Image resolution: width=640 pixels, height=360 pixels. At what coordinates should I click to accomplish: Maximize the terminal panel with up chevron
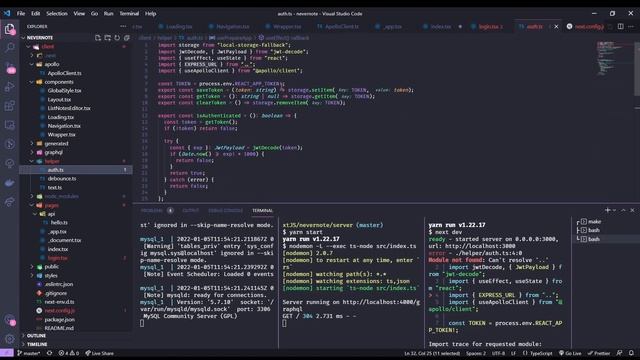pyautogui.click(x=623, y=210)
